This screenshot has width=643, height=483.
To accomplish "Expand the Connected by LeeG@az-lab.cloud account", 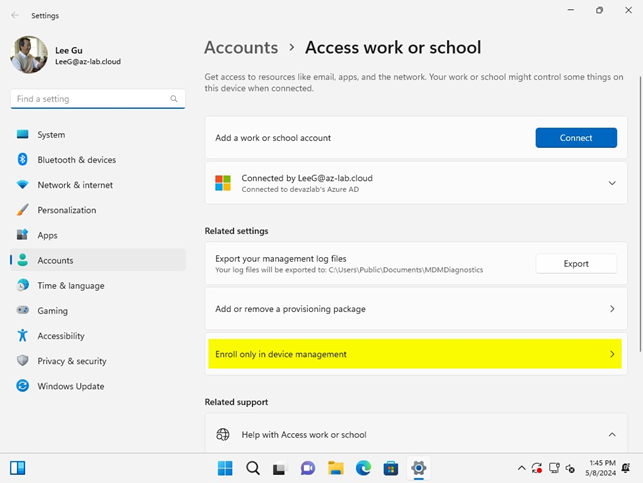I will pyautogui.click(x=612, y=183).
